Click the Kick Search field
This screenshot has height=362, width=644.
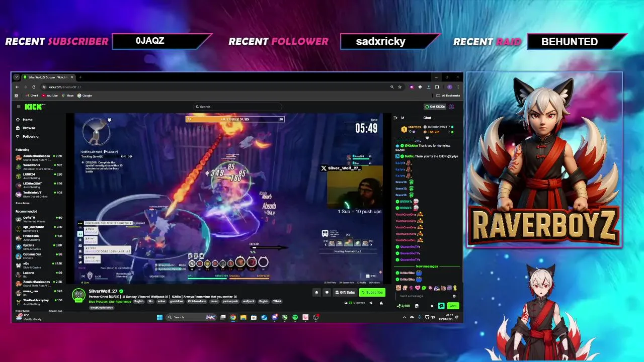236,107
